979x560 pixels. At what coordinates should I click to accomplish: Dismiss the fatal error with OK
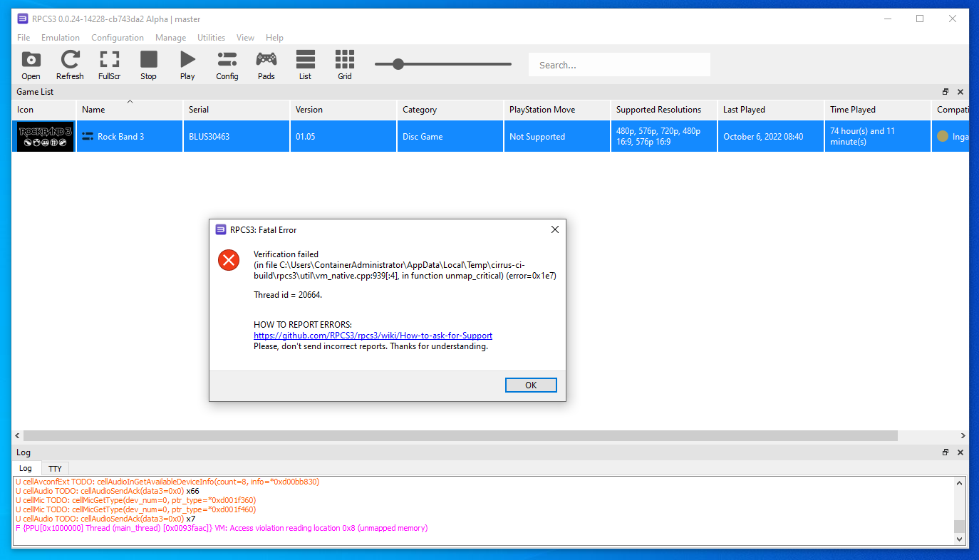(x=531, y=384)
